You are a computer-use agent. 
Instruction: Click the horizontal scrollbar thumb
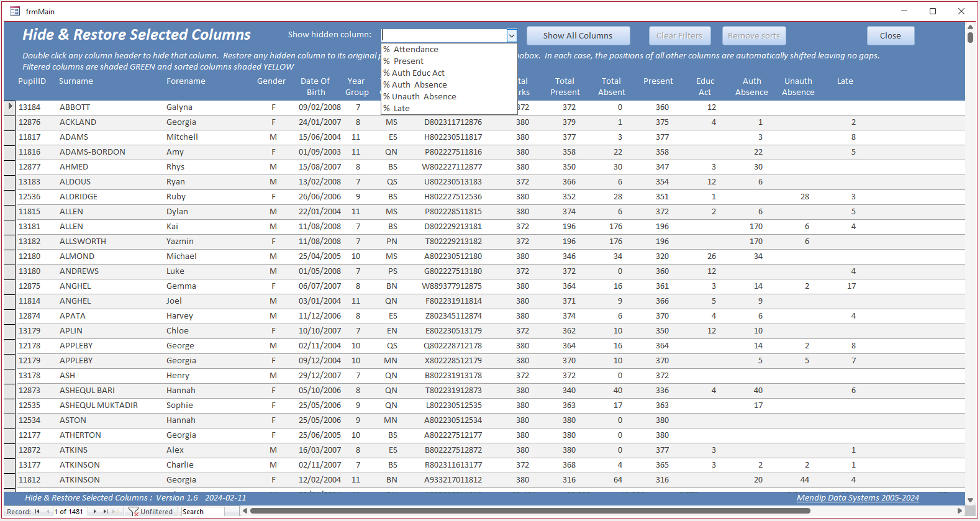[x=530, y=511]
